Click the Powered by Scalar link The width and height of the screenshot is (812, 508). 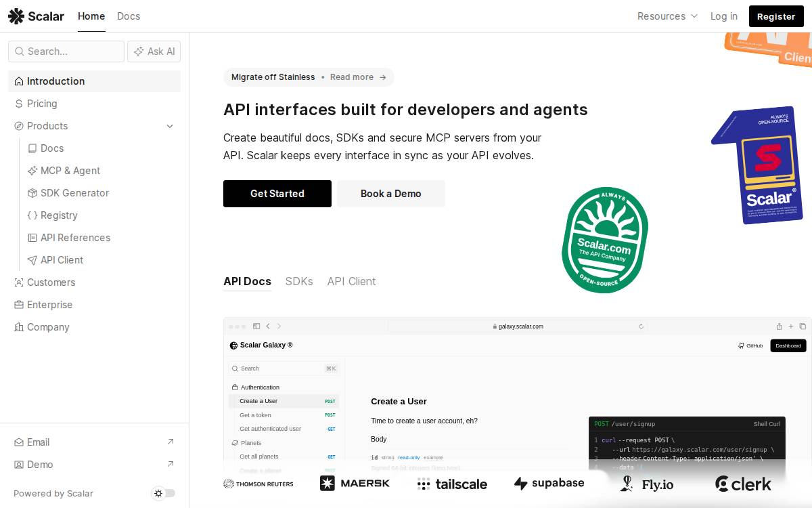click(x=53, y=494)
